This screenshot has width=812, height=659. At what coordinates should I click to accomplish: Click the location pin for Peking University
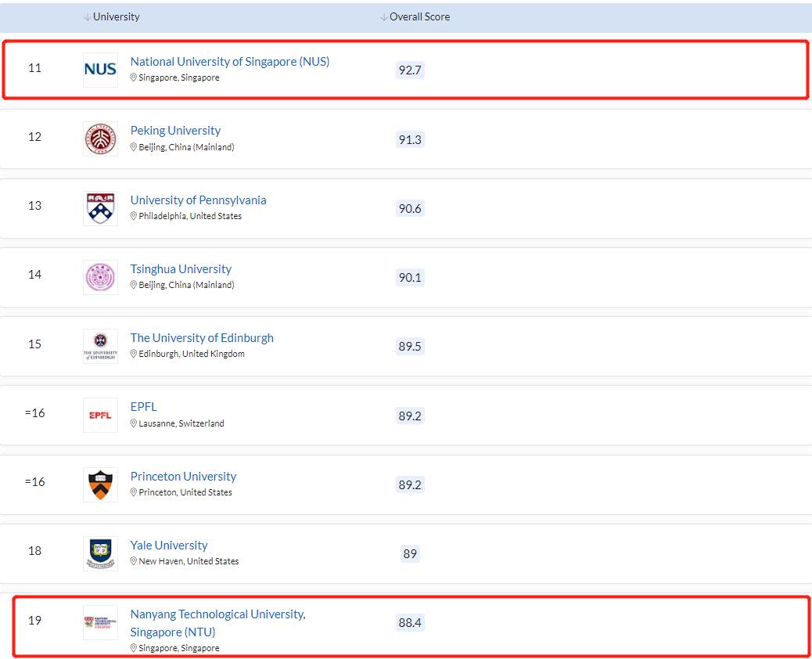point(133,146)
